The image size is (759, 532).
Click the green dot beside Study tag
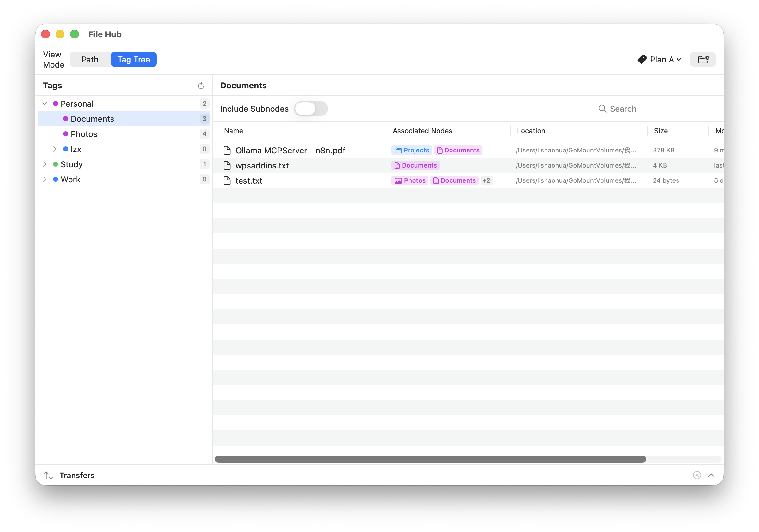(56, 164)
